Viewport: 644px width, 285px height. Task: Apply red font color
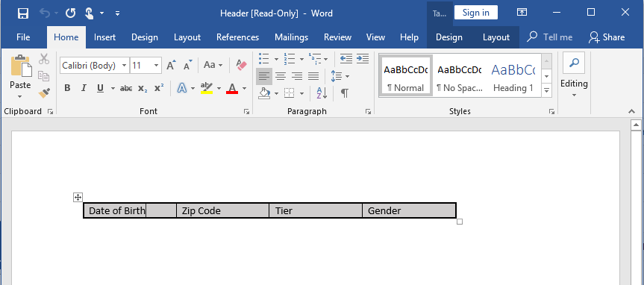232,88
